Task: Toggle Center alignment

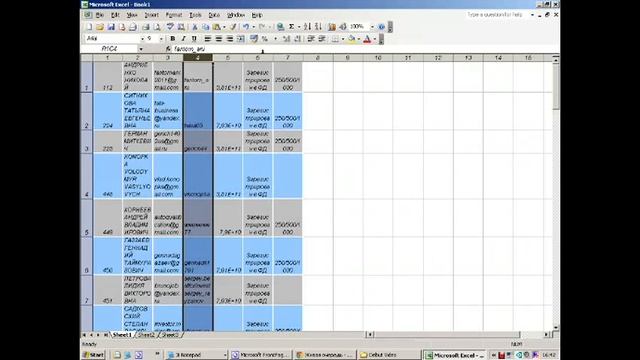Action: 219,39
